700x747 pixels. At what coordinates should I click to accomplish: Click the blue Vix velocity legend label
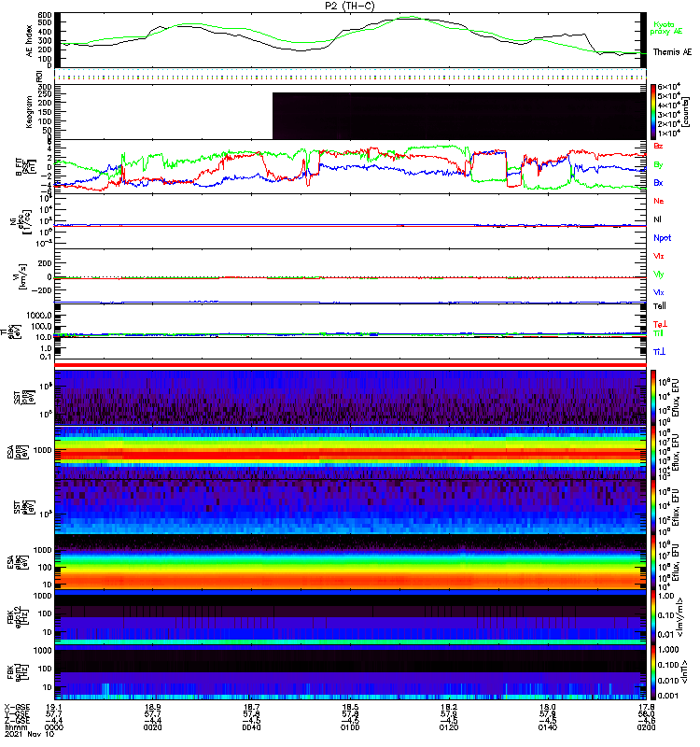[658, 292]
